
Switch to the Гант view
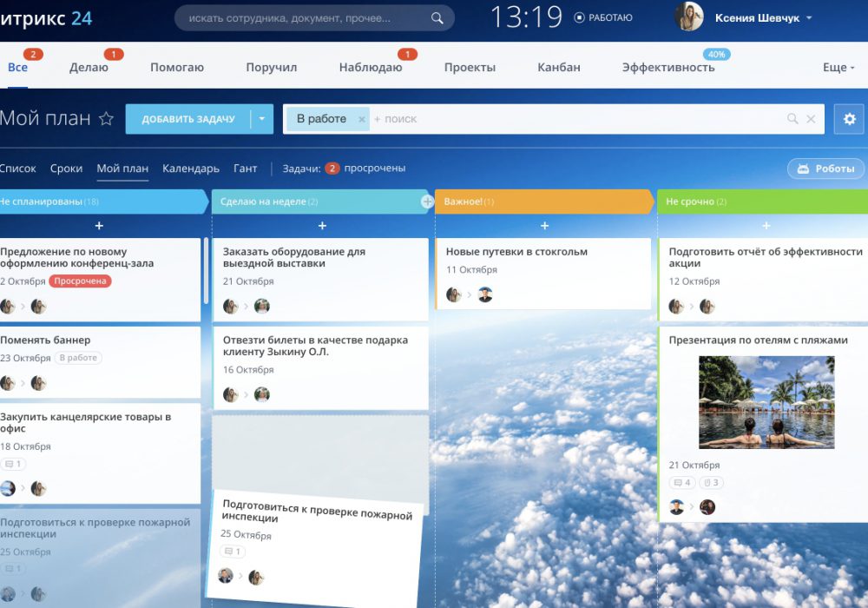[x=245, y=169]
